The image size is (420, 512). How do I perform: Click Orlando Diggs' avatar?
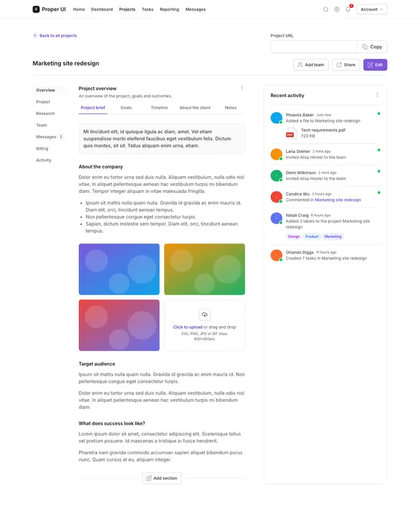276,255
